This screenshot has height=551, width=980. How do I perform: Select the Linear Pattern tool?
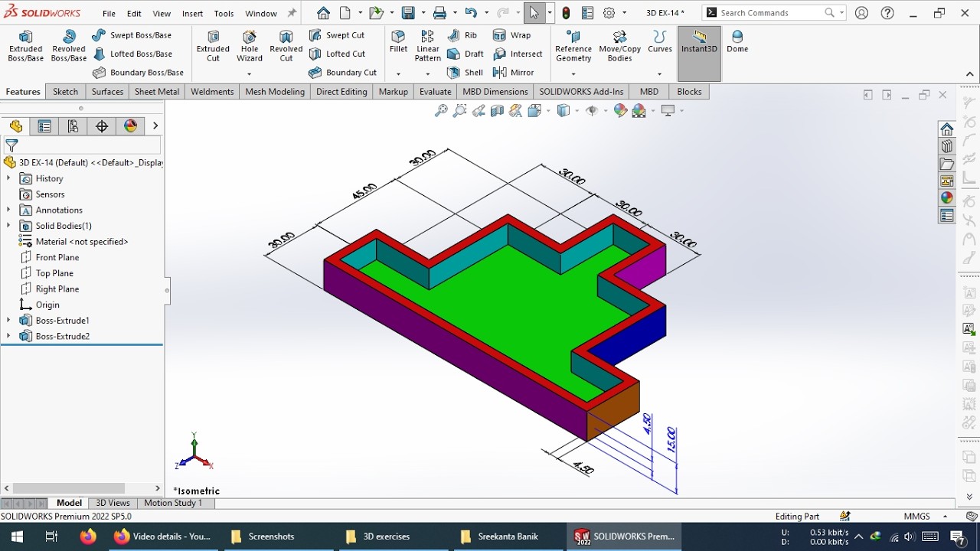(x=427, y=46)
